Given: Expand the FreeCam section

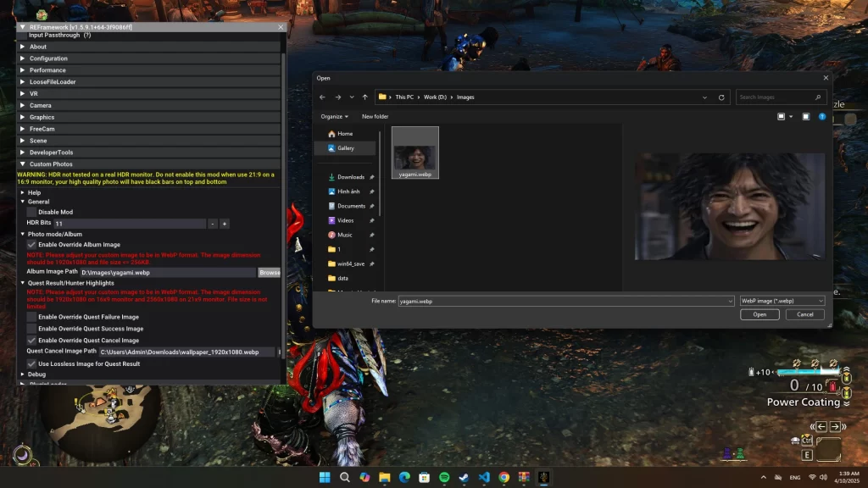Looking at the screenshot, I should 149,129.
